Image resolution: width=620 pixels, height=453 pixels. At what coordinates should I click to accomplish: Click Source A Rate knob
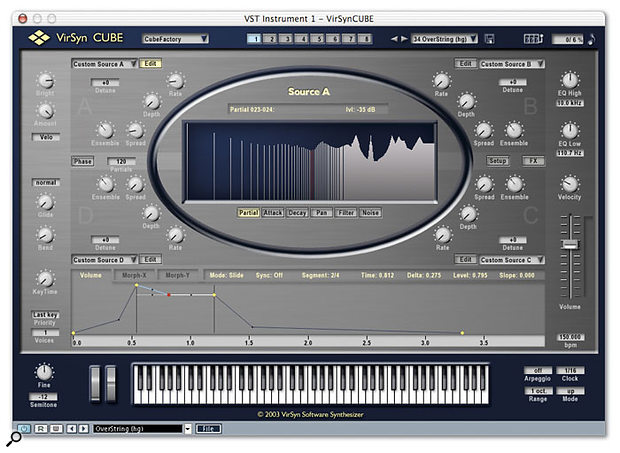[175, 81]
